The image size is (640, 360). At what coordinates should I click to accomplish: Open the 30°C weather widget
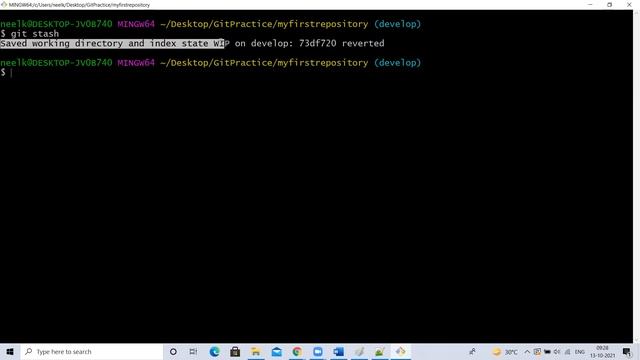pyautogui.click(x=505, y=352)
